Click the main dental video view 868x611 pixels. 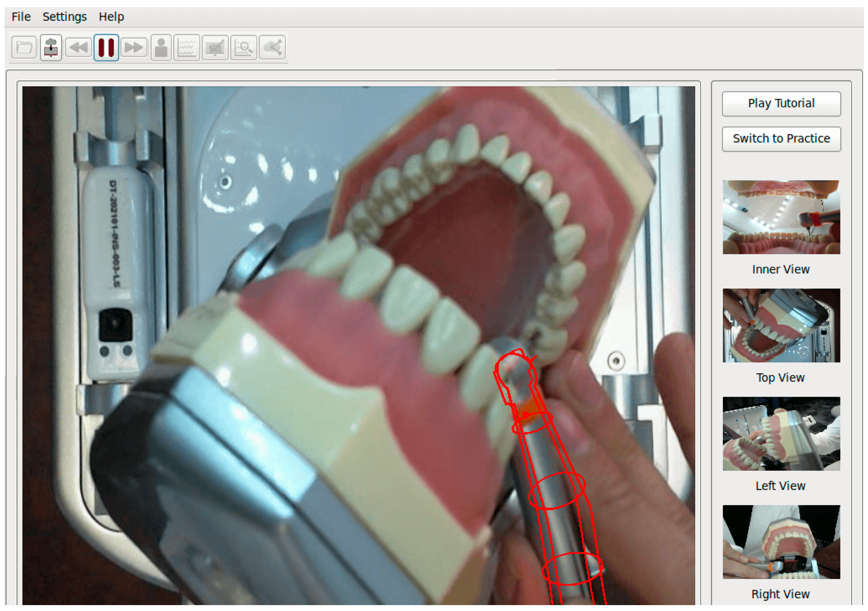tap(358, 345)
